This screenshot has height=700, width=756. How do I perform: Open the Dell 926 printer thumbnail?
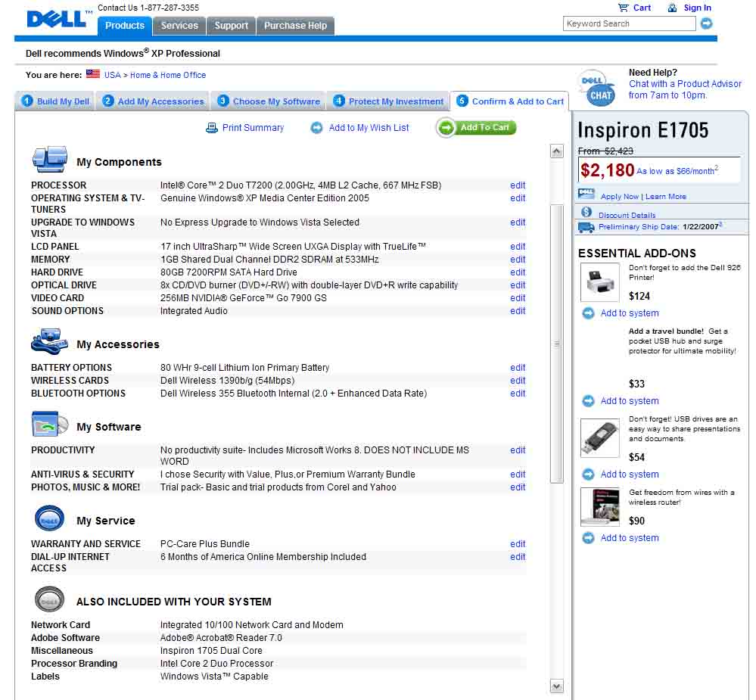point(600,282)
